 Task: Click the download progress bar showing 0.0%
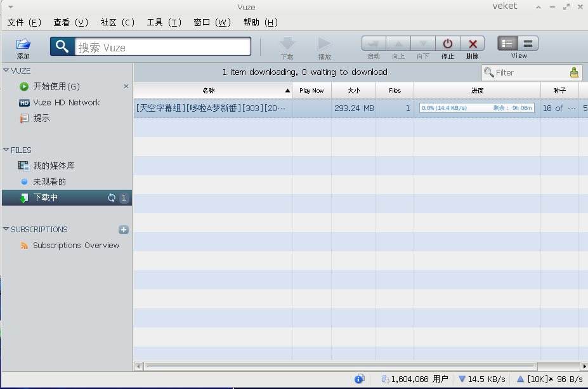[477, 108]
